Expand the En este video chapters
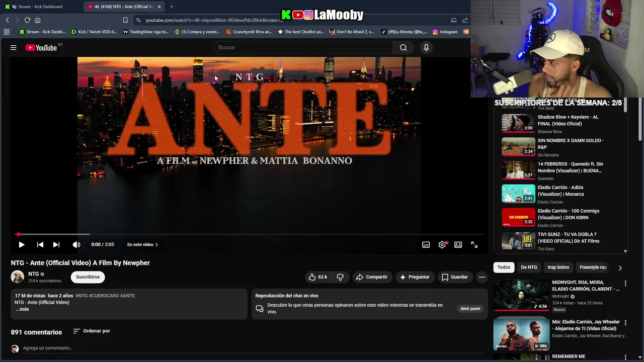 (x=142, y=244)
